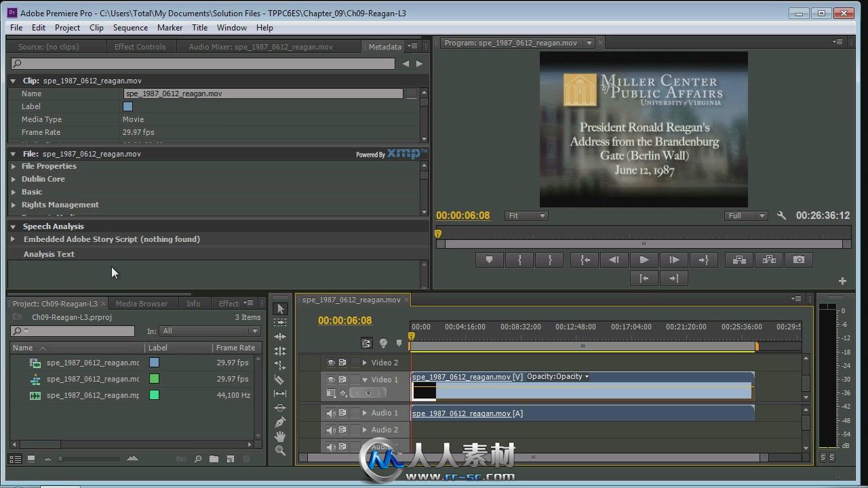Viewport: 868px width, 488px height.
Task: Select the Razor tool
Action: (280, 380)
